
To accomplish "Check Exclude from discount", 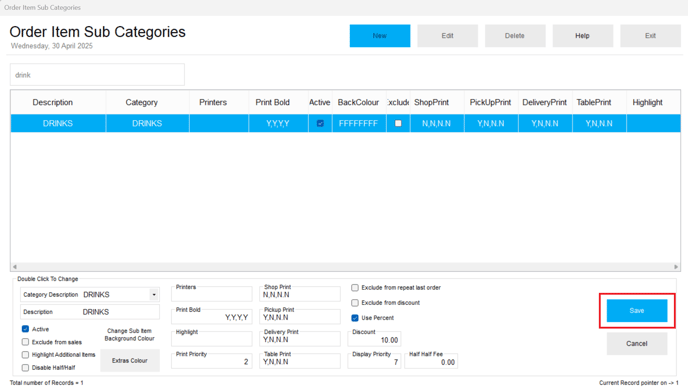I will [355, 303].
